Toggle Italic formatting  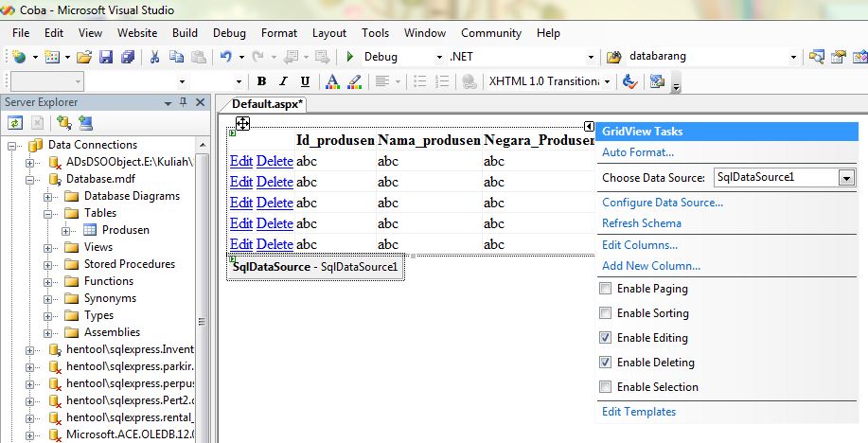coord(283,81)
